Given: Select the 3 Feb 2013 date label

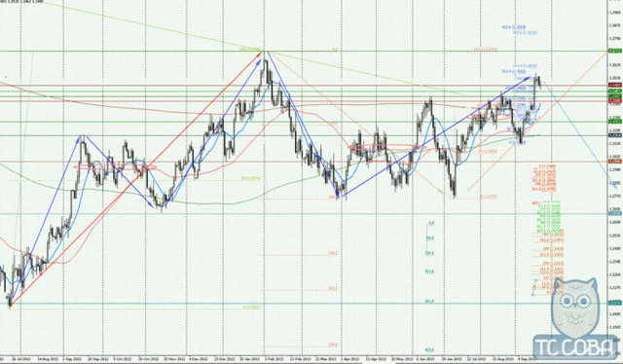Looking at the screenshot, I should coord(264,359).
